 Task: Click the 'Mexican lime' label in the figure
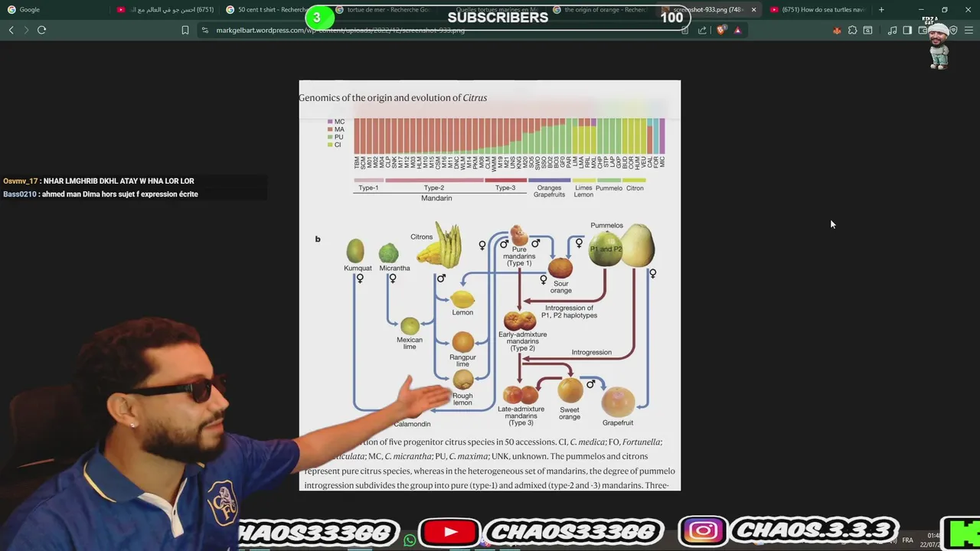coord(410,343)
